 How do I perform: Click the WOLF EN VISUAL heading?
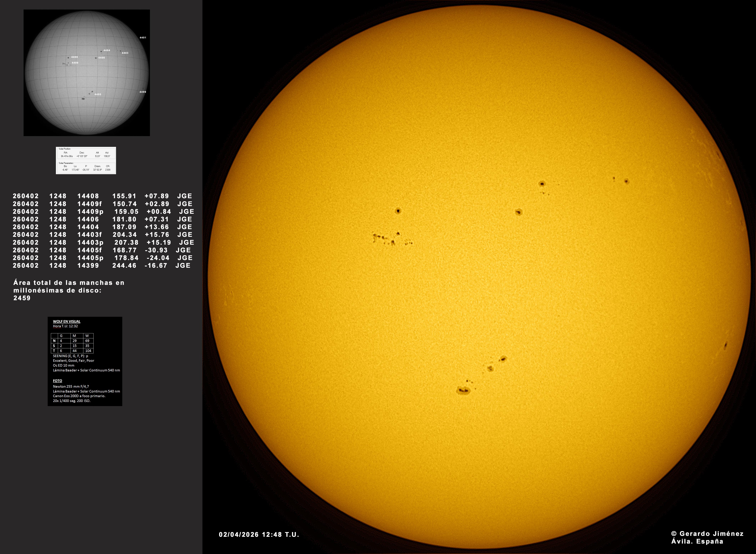click(67, 321)
